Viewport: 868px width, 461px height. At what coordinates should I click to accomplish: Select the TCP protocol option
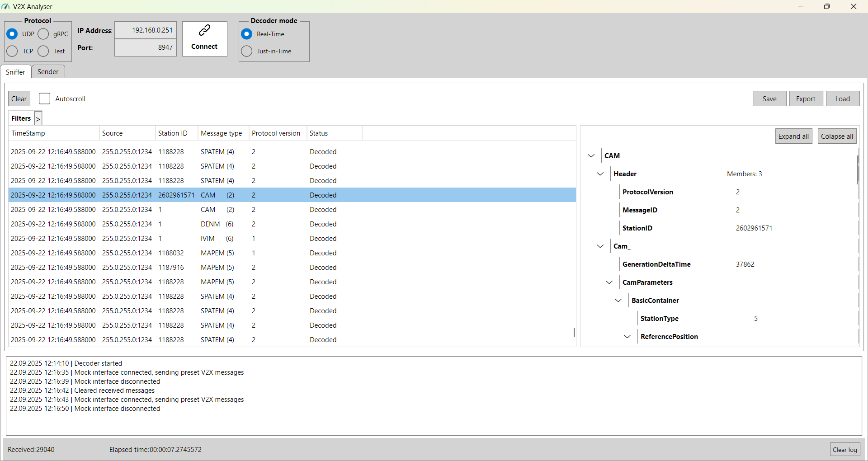pyautogui.click(x=13, y=51)
